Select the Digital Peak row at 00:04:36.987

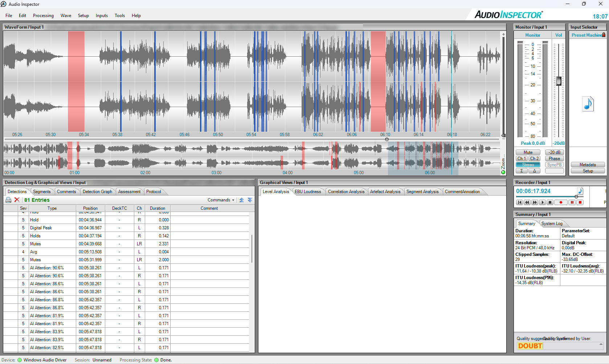[x=126, y=228]
